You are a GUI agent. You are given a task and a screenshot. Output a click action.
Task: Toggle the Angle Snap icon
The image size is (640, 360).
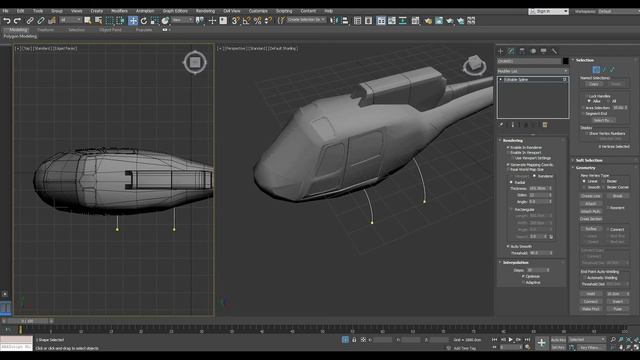247,20
